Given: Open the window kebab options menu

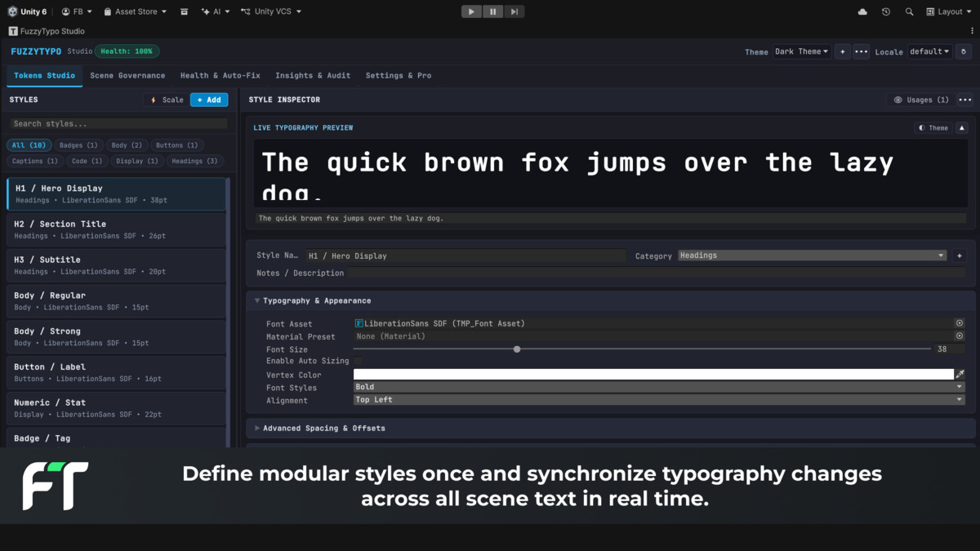Looking at the screenshot, I should tap(972, 31).
